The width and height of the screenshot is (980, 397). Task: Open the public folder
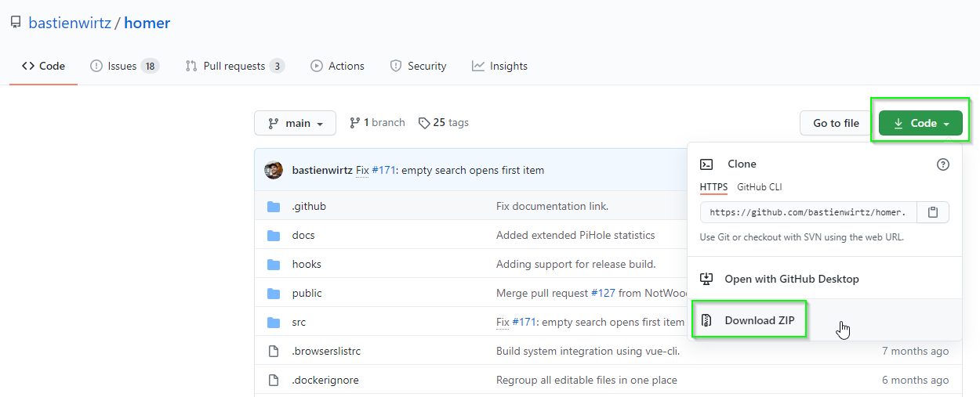[x=307, y=293]
